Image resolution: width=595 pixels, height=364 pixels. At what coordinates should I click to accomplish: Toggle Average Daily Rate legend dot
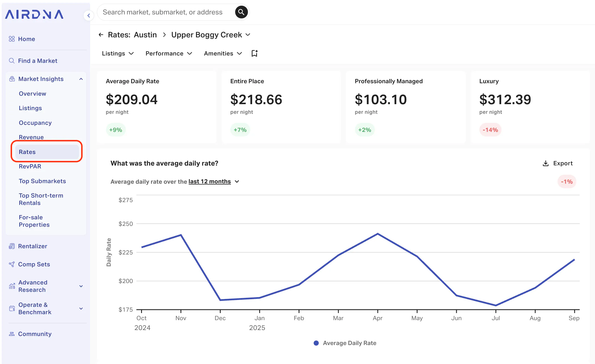[x=316, y=343]
